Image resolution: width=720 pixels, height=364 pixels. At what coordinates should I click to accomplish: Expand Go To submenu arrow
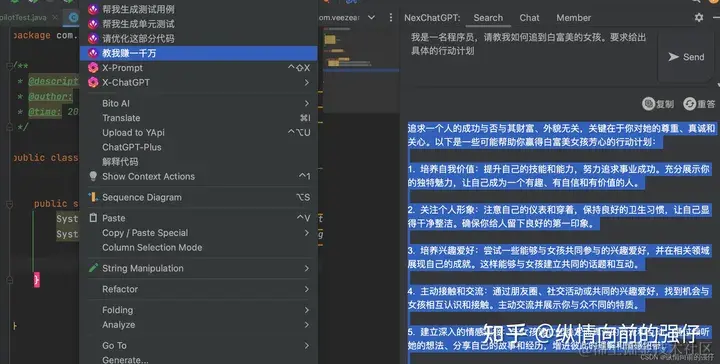(x=307, y=346)
